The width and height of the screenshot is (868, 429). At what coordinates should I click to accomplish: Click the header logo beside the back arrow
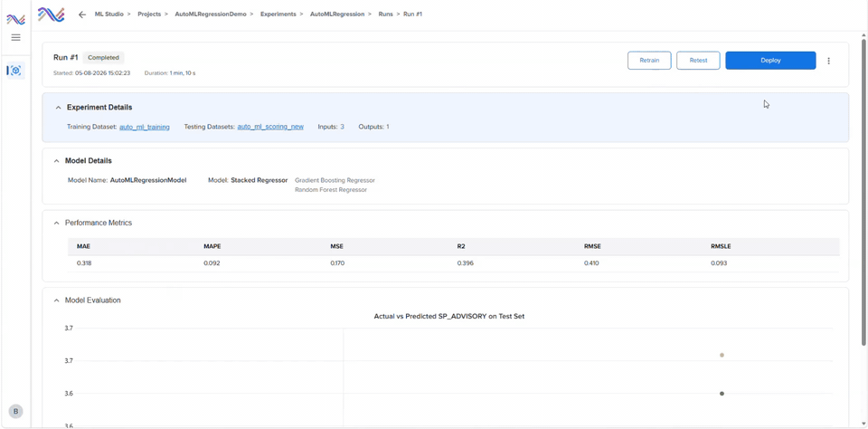tap(51, 14)
